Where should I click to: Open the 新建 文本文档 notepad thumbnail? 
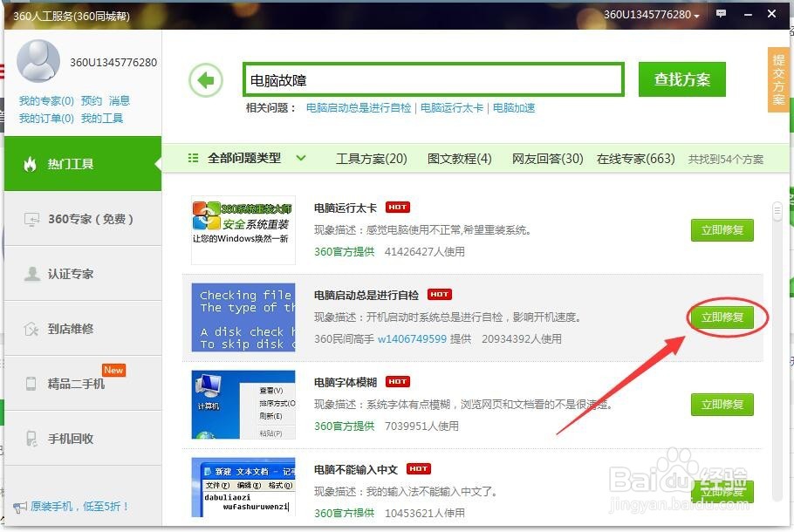click(243, 488)
